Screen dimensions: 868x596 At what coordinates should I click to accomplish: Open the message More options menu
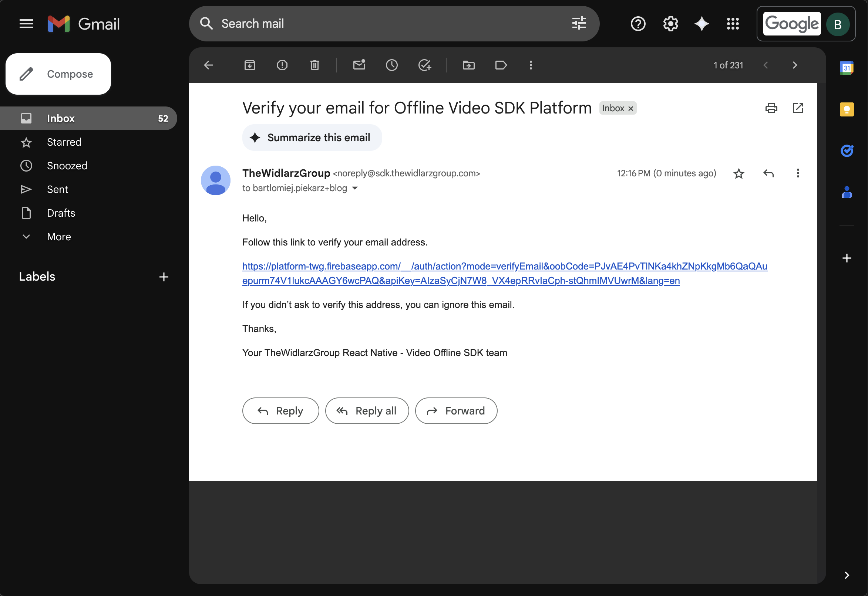click(798, 173)
